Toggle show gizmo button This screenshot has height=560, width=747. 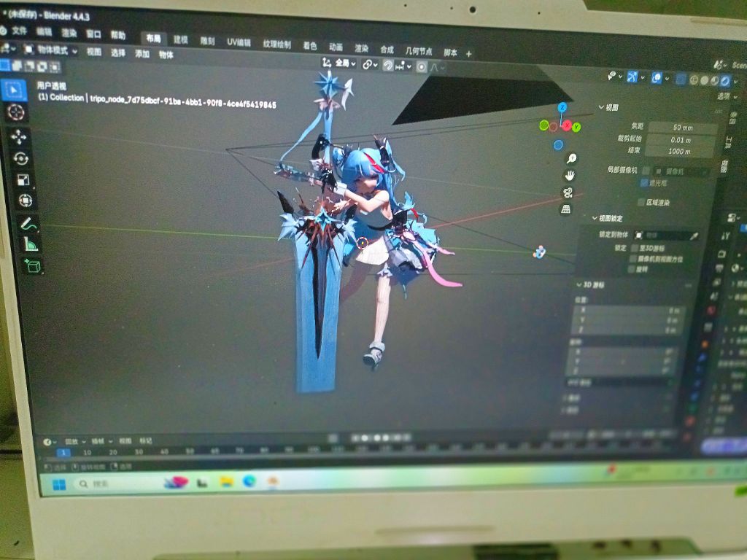tap(632, 77)
